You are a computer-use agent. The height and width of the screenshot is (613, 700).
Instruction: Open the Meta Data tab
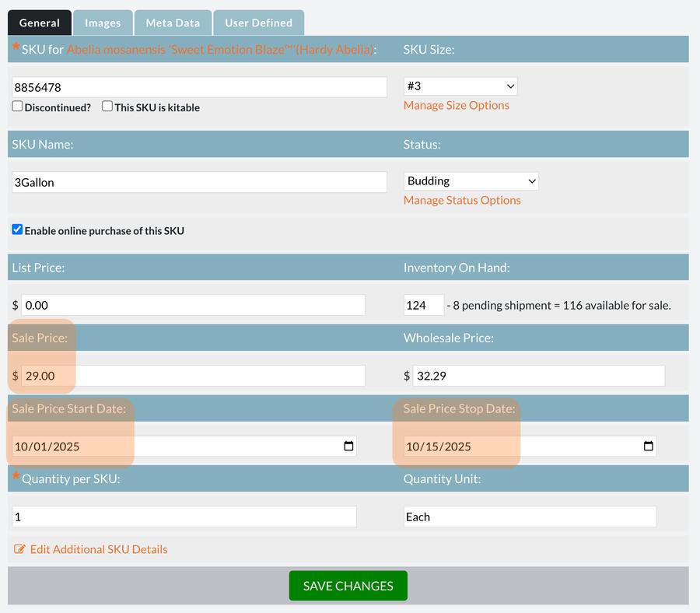click(173, 23)
